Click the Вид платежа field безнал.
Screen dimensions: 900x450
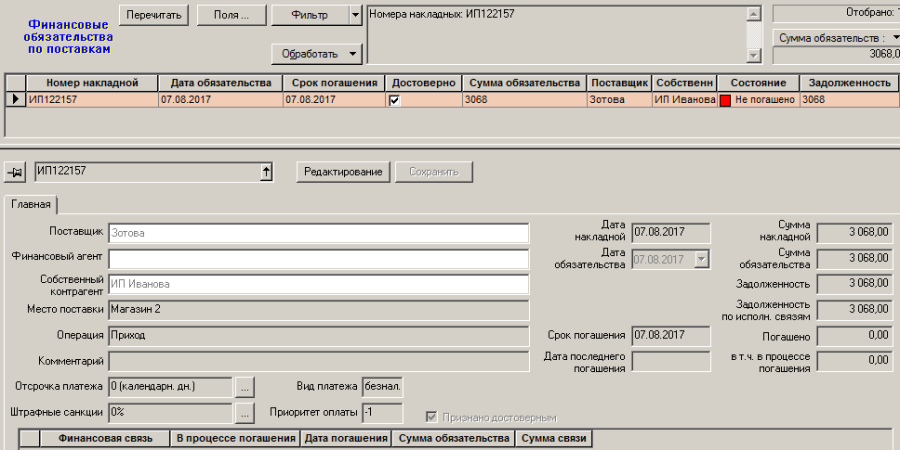[383, 387]
